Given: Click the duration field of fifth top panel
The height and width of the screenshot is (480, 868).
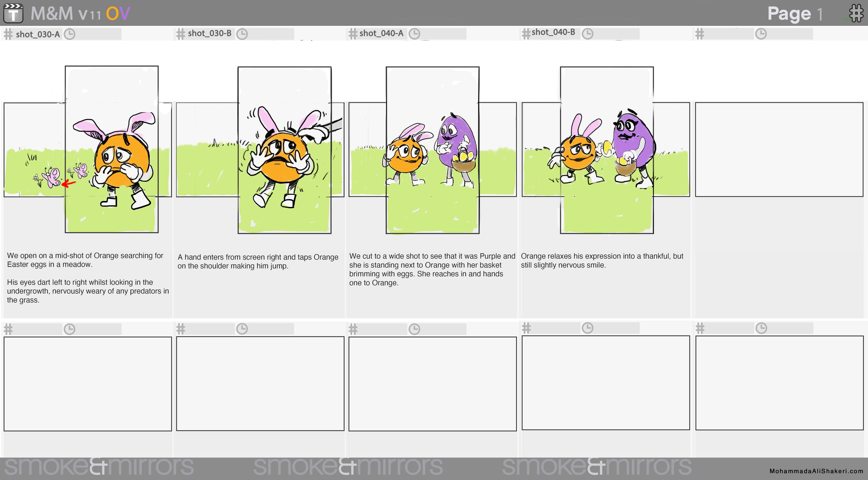Looking at the screenshot, I should (790, 34).
